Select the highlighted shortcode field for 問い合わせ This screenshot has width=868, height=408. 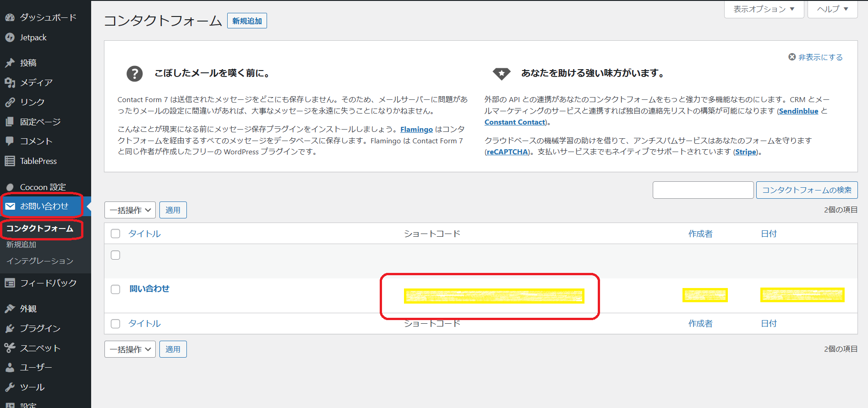[x=494, y=296]
